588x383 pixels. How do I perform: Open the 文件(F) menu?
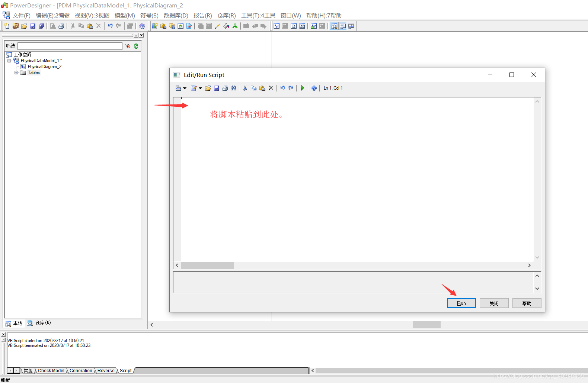21,15
